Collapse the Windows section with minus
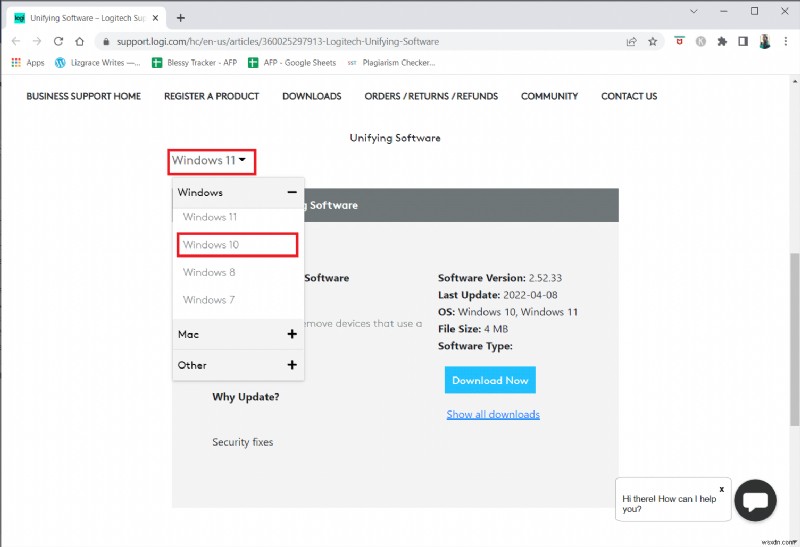Viewport: 800px width, 547px height. 292,192
